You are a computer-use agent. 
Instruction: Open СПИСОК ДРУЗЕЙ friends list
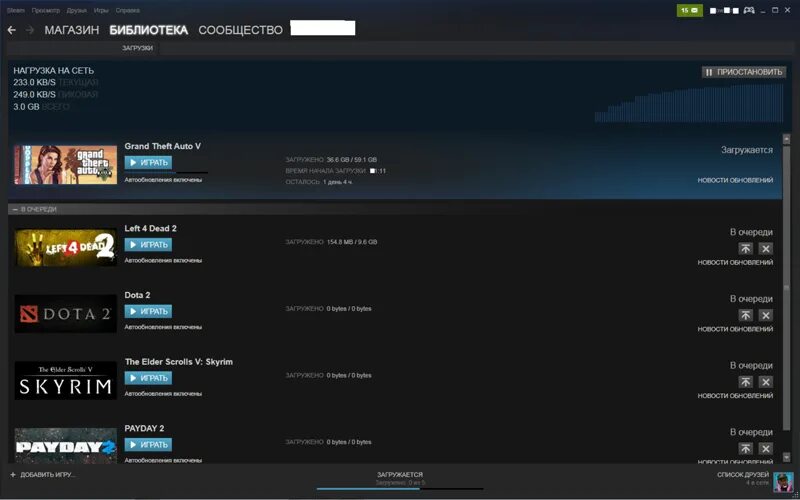coord(743,474)
